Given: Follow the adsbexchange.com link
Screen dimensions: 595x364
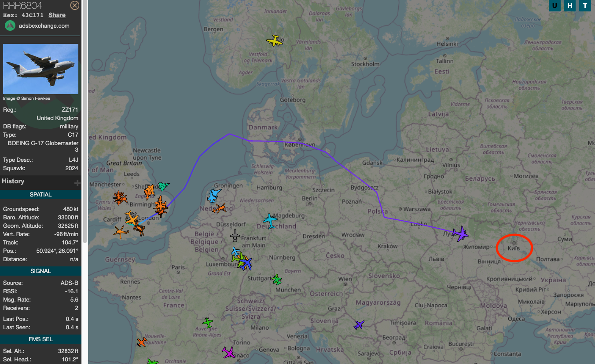Looking at the screenshot, I should pos(45,25).
